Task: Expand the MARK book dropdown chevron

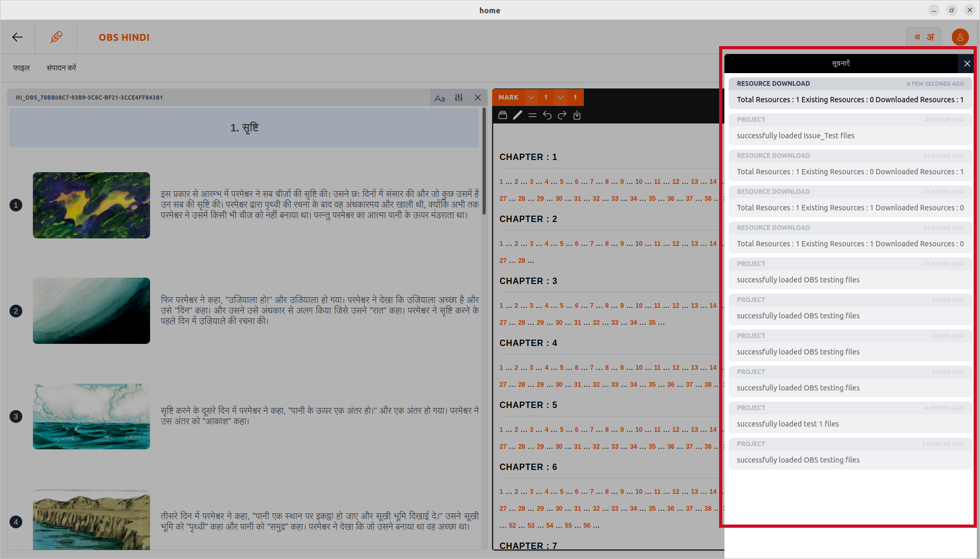Action: click(531, 97)
